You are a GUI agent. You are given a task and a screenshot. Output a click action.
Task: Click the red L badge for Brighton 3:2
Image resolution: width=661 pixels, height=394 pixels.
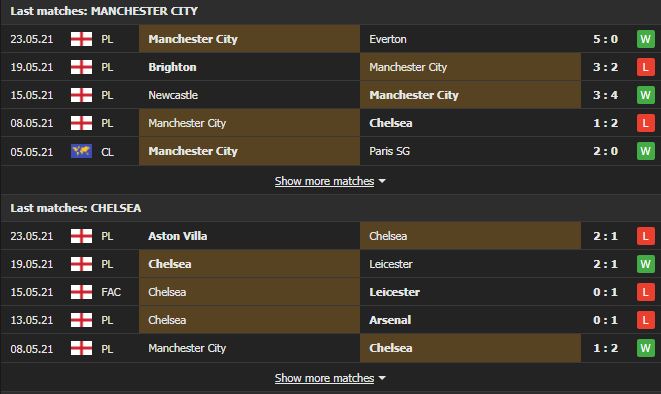(x=645, y=67)
